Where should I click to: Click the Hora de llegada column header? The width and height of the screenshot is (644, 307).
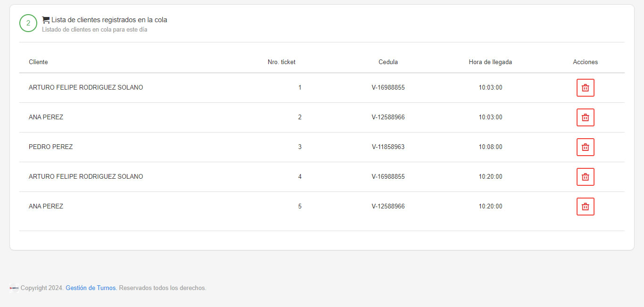point(490,62)
